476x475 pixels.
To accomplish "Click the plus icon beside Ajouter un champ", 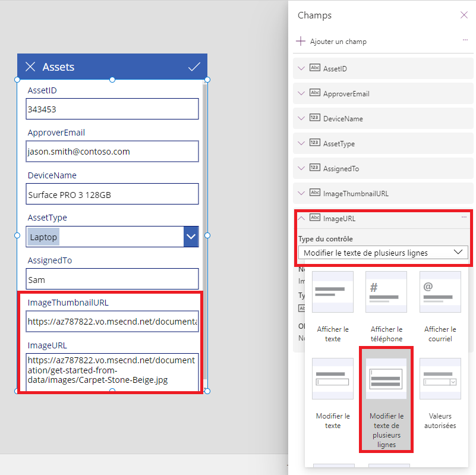I will click(x=301, y=41).
